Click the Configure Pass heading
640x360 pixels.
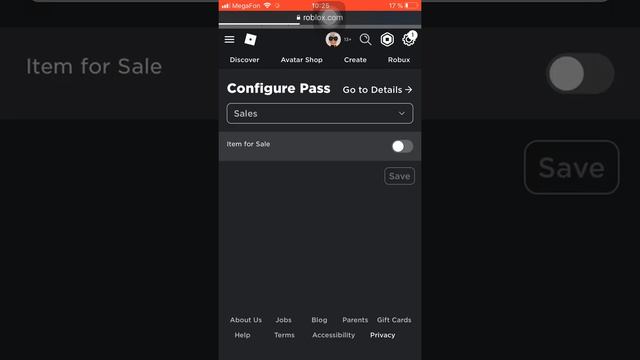[x=278, y=89]
